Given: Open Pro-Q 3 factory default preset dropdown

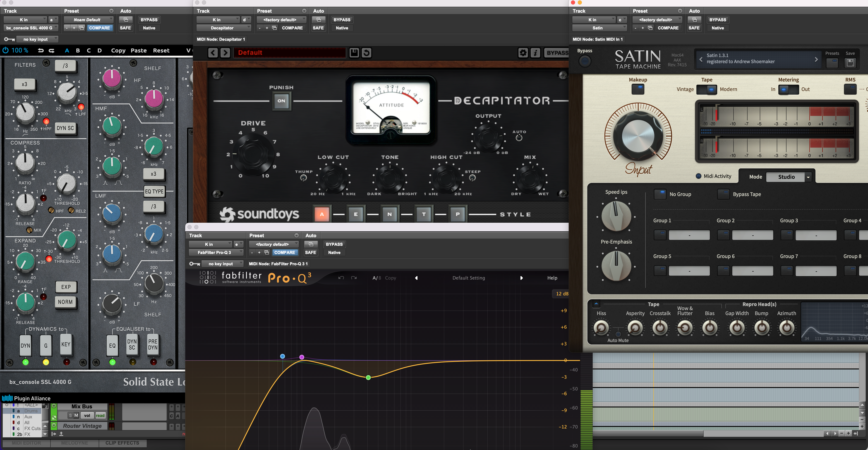Looking at the screenshot, I should [x=274, y=244].
